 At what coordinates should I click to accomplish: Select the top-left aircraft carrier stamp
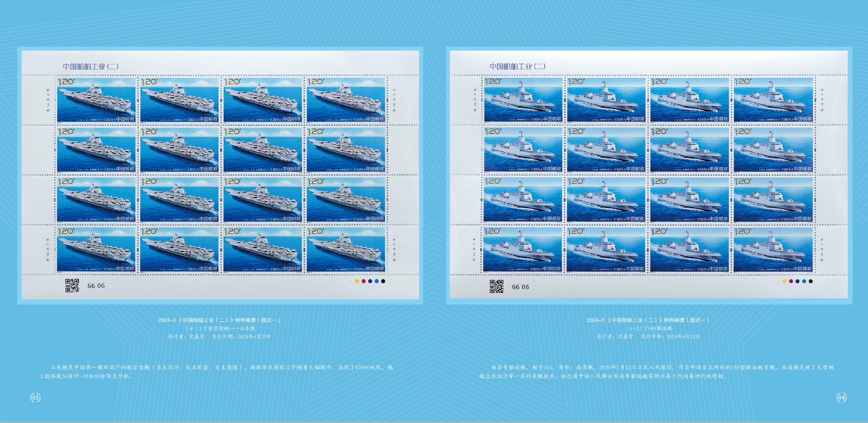[96, 100]
